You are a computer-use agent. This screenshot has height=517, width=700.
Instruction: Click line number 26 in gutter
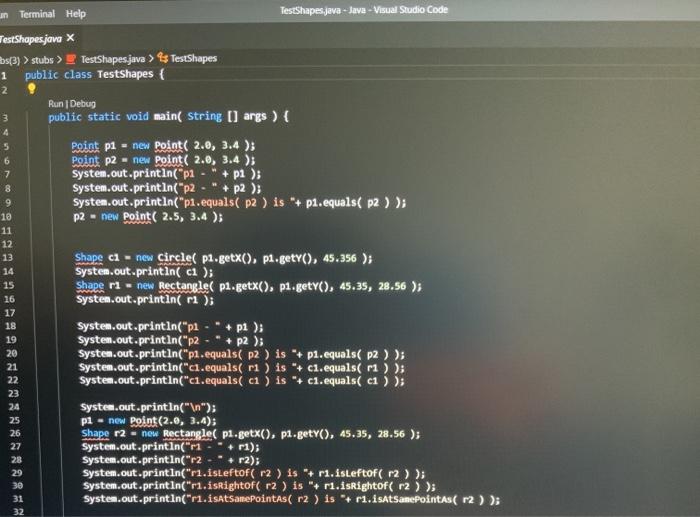coord(15,433)
